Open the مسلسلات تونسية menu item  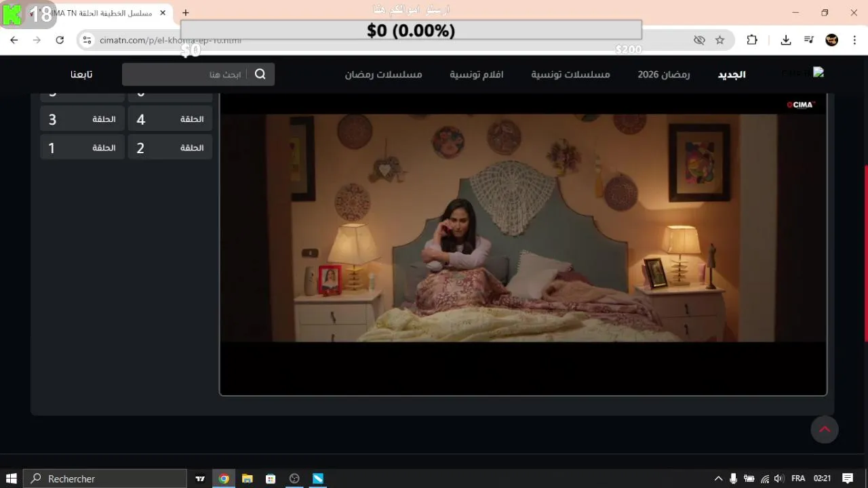click(570, 75)
